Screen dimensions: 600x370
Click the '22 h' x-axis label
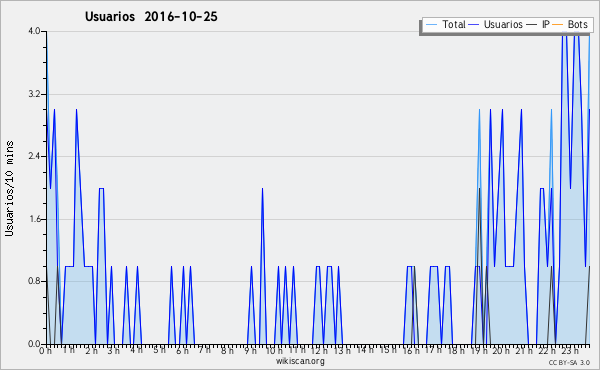click(x=547, y=351)
